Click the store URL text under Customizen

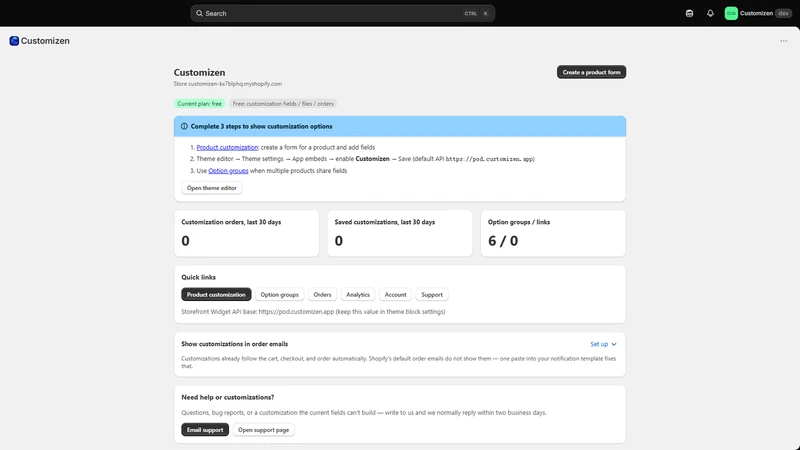(x=228, y=84)
